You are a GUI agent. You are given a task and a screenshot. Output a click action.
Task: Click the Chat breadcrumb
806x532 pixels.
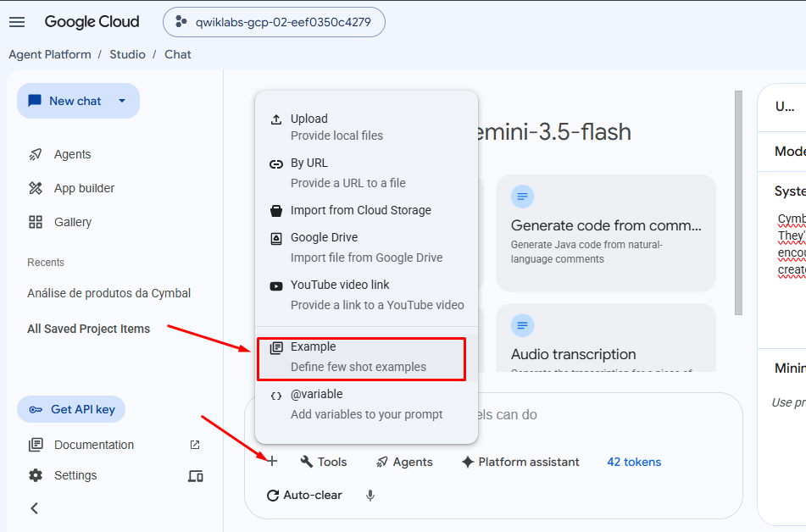tap(178, 54)
